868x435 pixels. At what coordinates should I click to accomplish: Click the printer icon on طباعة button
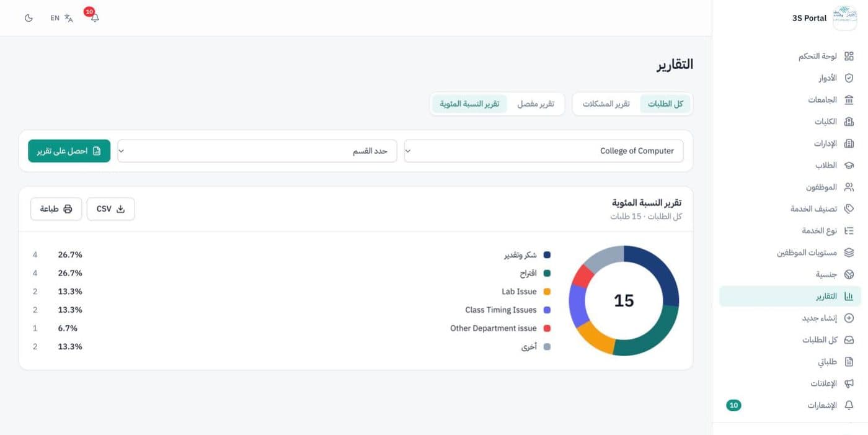click(x=68, y=209)
